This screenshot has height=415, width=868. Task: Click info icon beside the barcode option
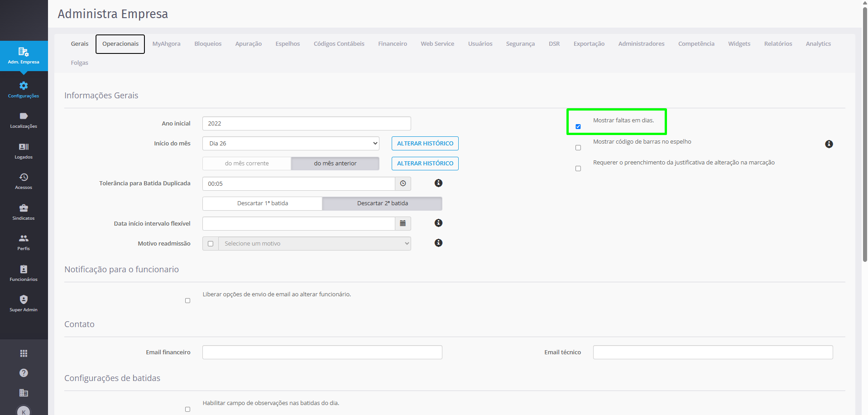[829, 144]
